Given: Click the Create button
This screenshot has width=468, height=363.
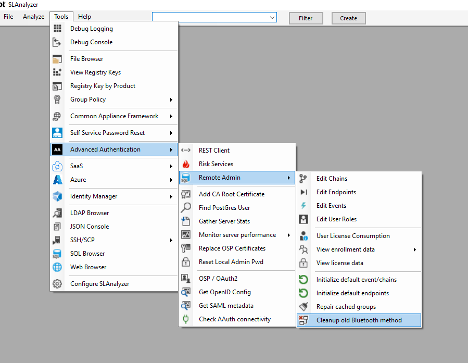Looking at the screenshot, I should click(349, 18).
